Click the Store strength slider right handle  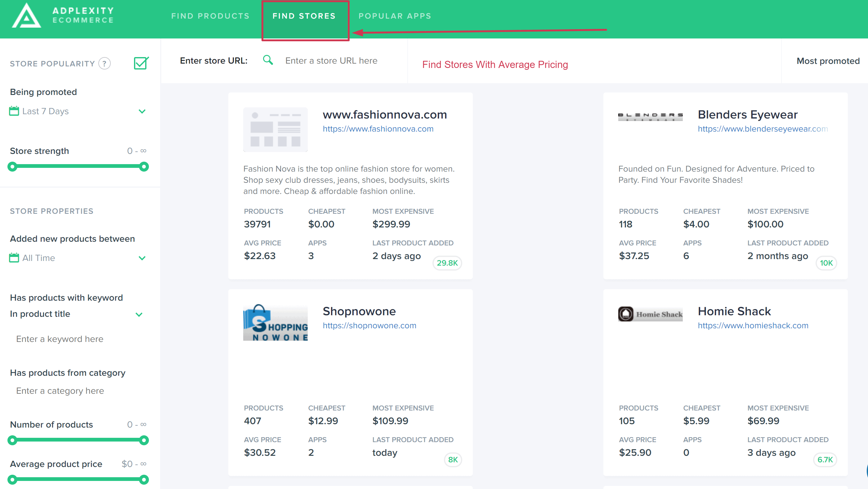[x=144, y=167]
